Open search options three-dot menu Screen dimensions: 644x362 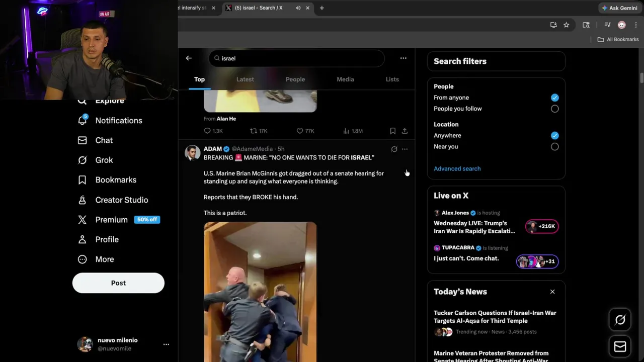coord(404,58)
